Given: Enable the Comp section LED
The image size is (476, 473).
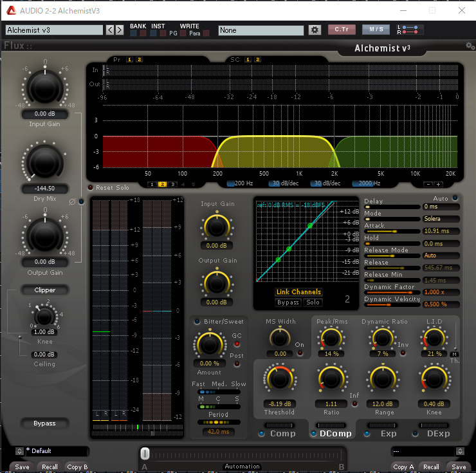Looking at the screenshot, I should coord(261,434).
